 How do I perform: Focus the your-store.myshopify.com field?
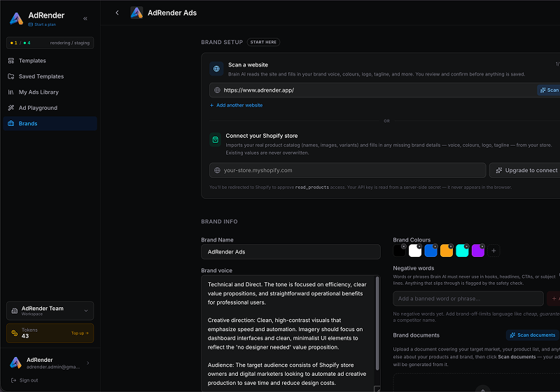(347, 170)
